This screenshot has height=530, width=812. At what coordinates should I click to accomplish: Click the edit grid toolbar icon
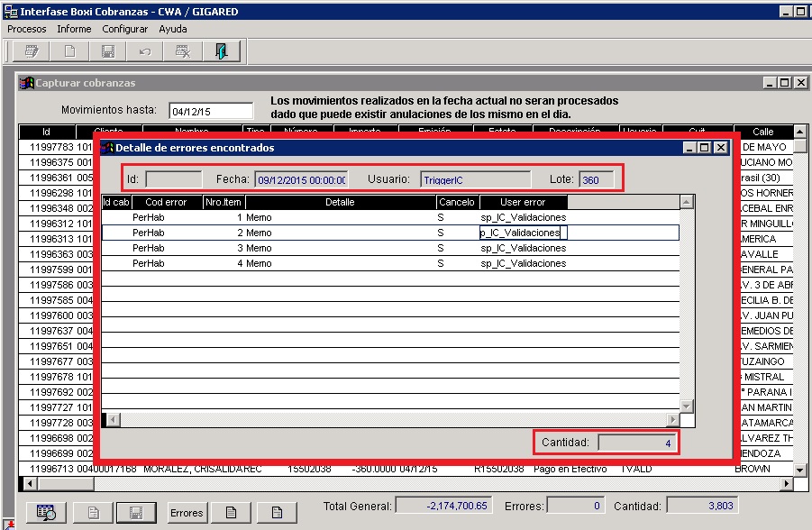(x=32, y=51)
